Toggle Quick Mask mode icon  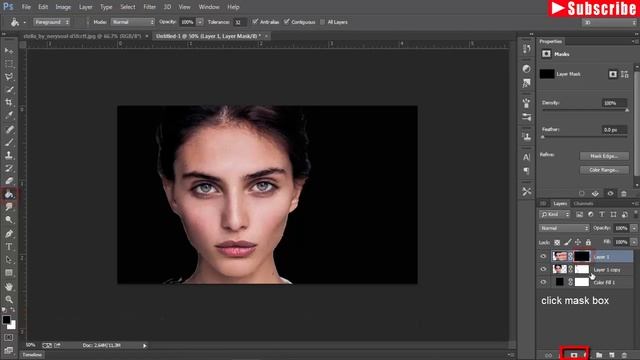tap(9, 338)
